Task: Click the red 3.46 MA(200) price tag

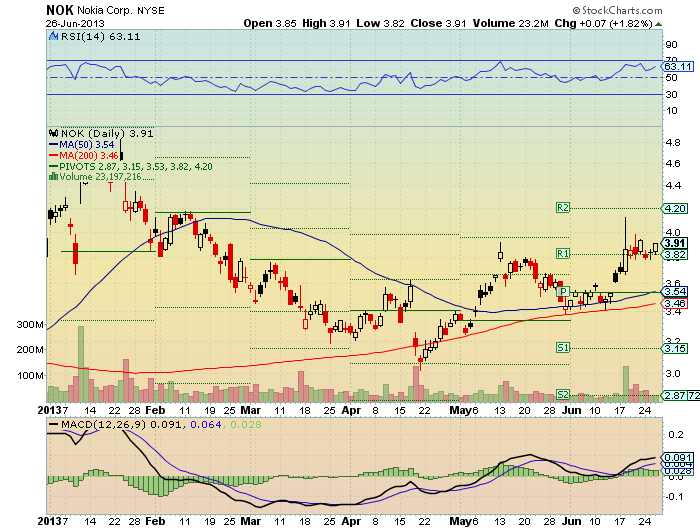Action: (x=675, y=304)
